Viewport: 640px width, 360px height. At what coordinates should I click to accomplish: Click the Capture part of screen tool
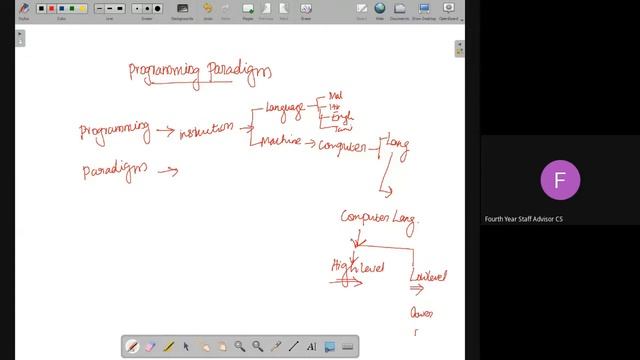click(329, 347)
